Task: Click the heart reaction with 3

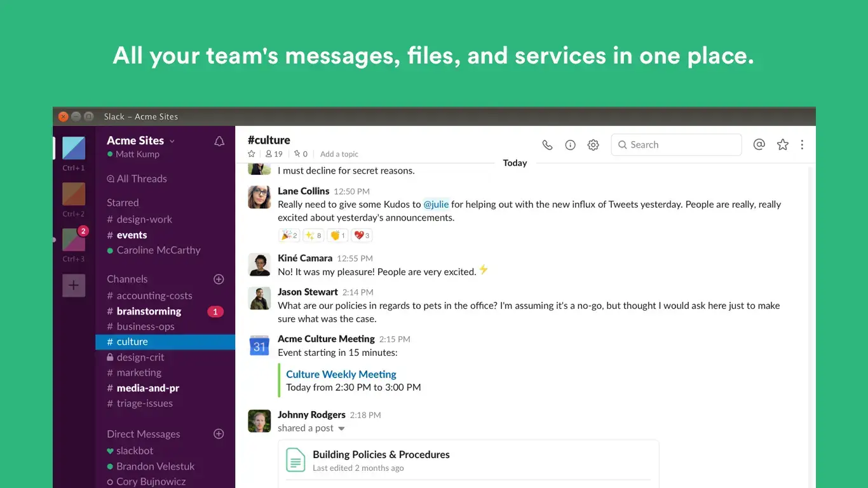Action: [362, 235]
